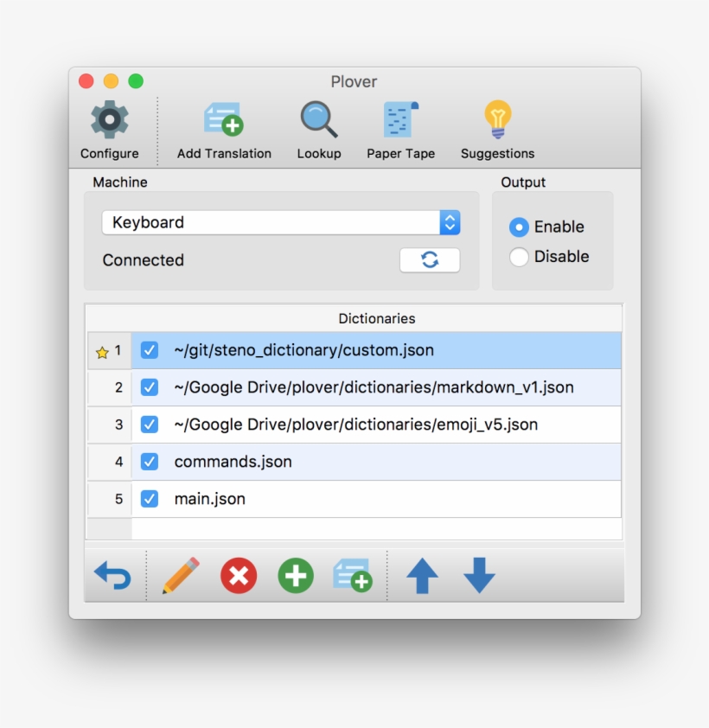Click row number 2 header

tap(110, 387)
